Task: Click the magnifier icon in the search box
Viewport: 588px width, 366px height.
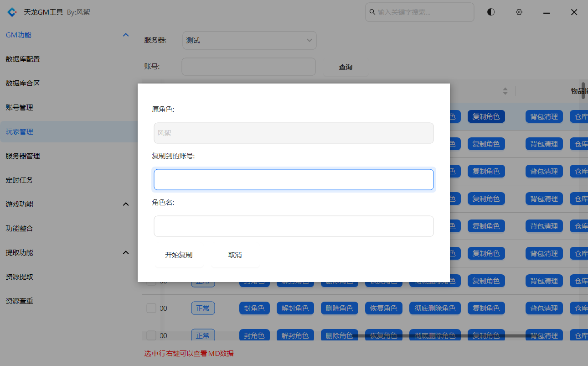Action: [372, 12]
